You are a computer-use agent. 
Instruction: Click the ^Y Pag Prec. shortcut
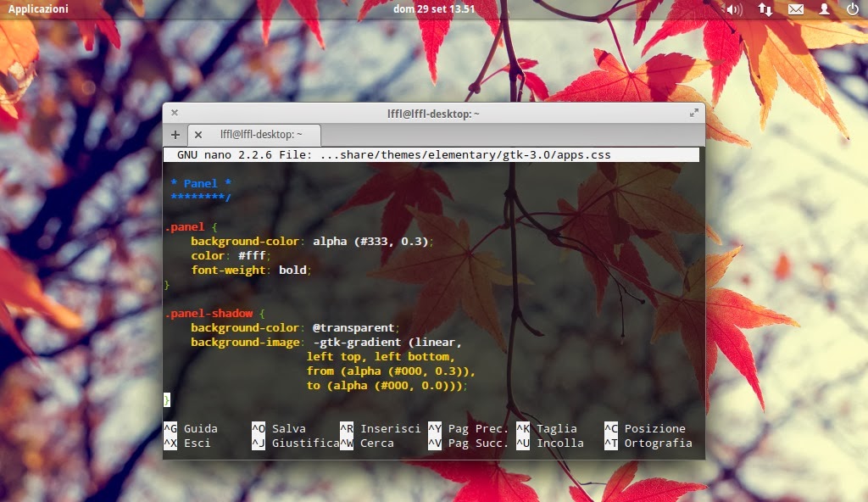coord(468,428)
